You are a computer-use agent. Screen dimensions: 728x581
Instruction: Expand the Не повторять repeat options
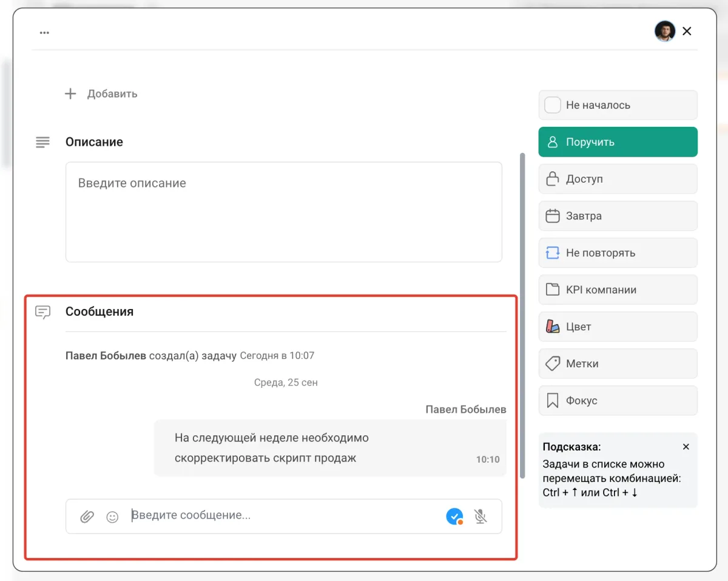pyautogui.click(x=618, y=253)
